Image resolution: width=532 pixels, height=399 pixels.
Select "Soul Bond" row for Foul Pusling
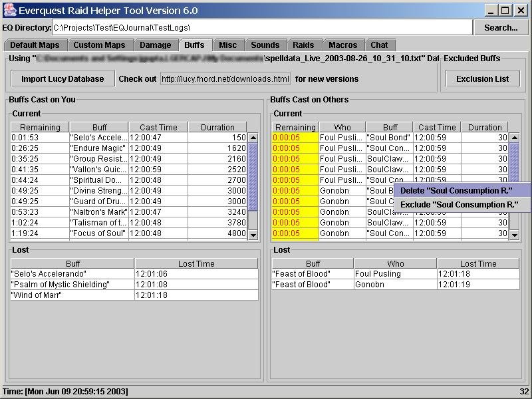tap(390, 138)
